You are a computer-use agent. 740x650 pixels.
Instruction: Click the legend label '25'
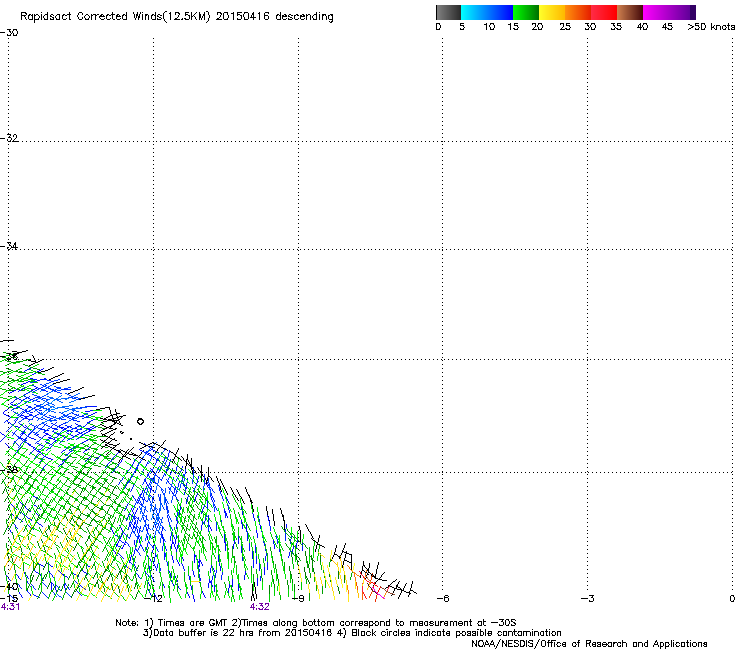pyautogui.click(x=565, y=27)
